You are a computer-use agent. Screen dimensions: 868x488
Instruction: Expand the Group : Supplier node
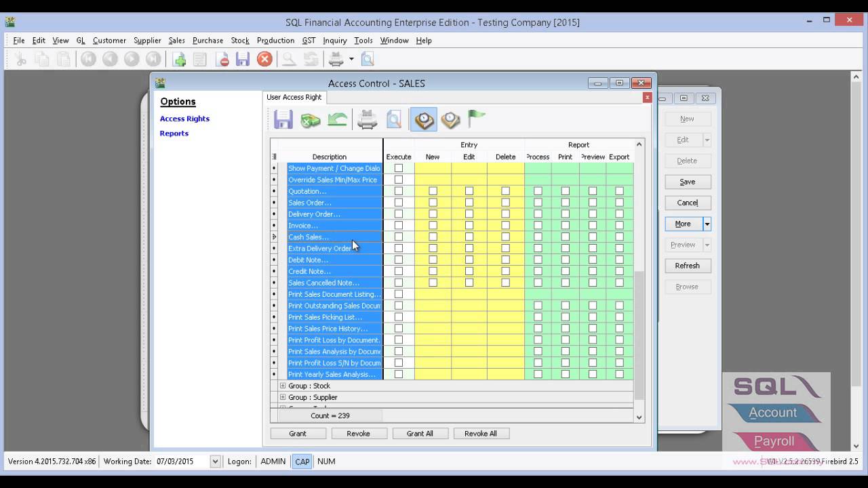click(x=283, y=397)
